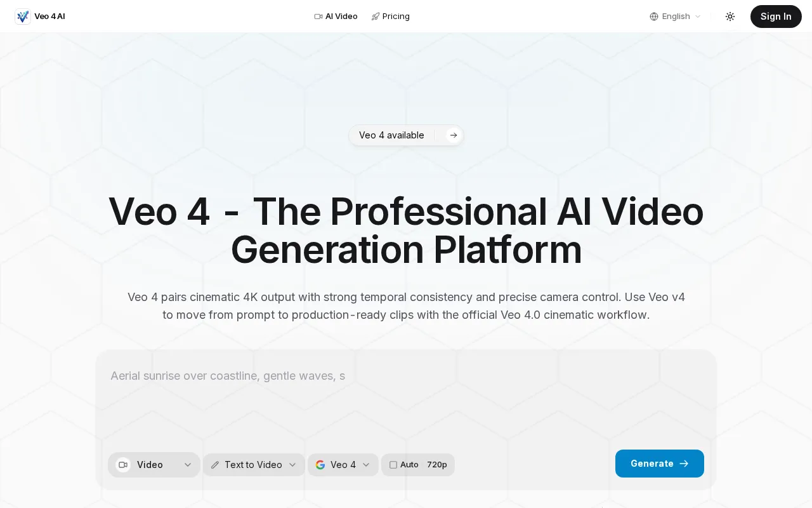Screen dimensions: 812x508
Task: Click the chevron in the Video selector
Action: tap(188, 465)
